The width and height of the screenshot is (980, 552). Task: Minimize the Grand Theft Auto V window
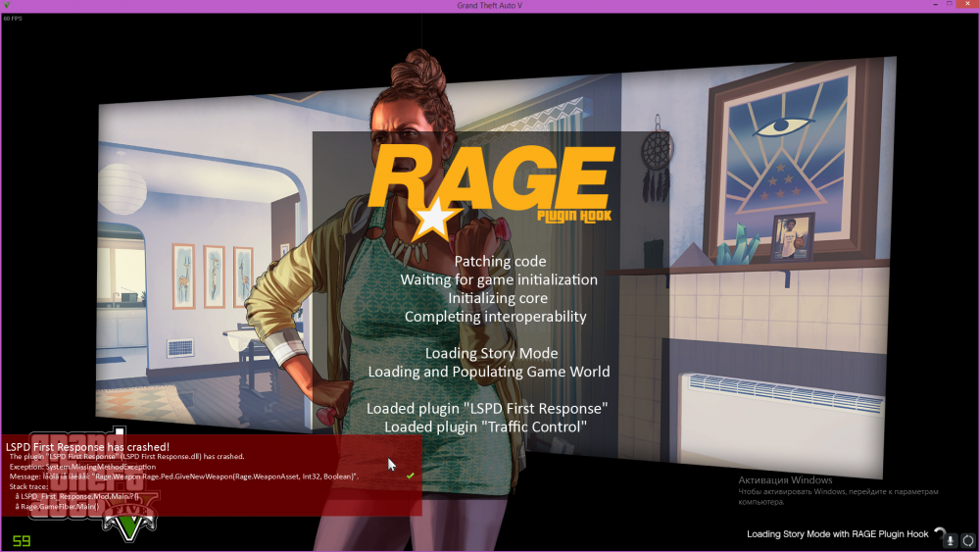935,5
